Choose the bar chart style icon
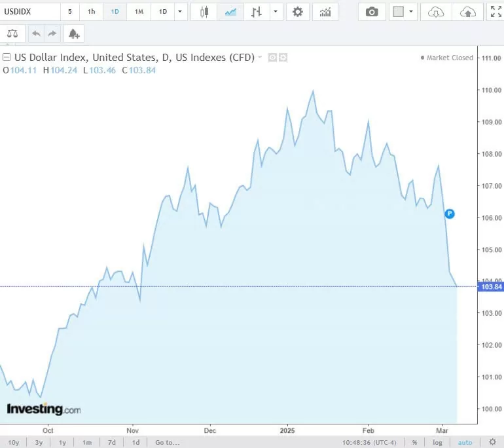504x448 pixels. click(x=257, y=12)
